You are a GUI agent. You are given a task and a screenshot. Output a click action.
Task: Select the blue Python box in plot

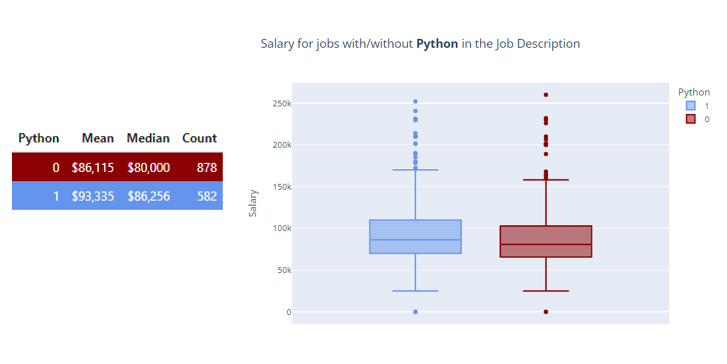(x=415, y=236)
